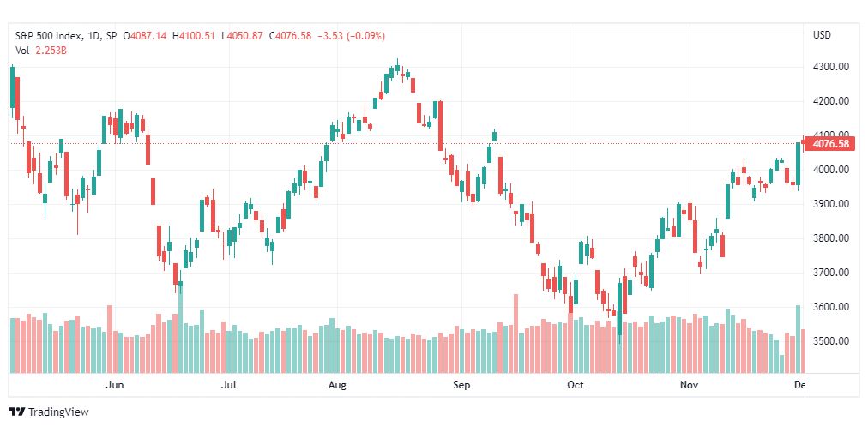Click the tallest red volume bar in mid-September

(x=516, y=334)
